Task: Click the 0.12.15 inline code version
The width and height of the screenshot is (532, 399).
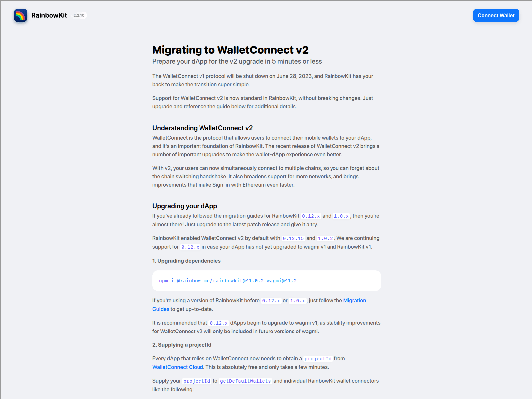Action: tap(293, 238)
